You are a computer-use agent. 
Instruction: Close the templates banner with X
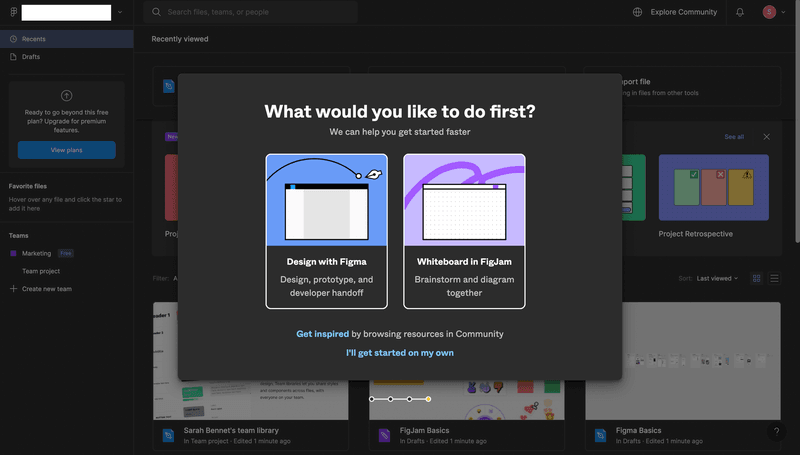[x=767, y=136]
